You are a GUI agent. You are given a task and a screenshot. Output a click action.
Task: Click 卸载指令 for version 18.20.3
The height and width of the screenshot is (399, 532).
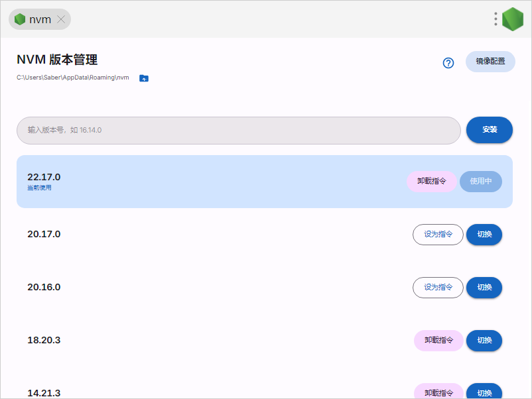point(438,341)
